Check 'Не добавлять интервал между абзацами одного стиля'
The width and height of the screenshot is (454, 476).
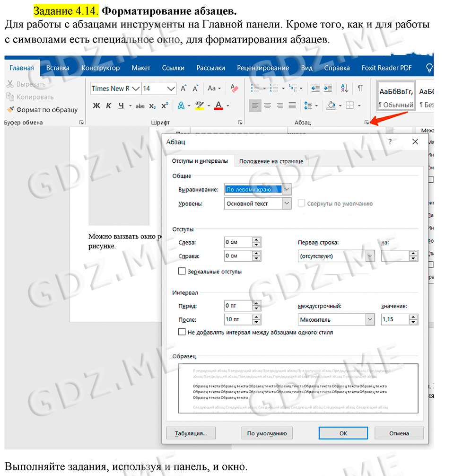(x=182, y=332)
